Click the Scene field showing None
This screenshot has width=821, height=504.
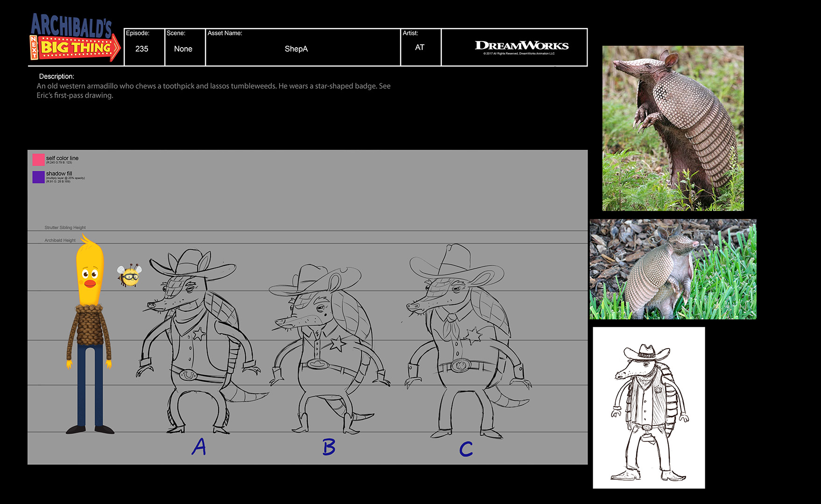pos(183,49)
